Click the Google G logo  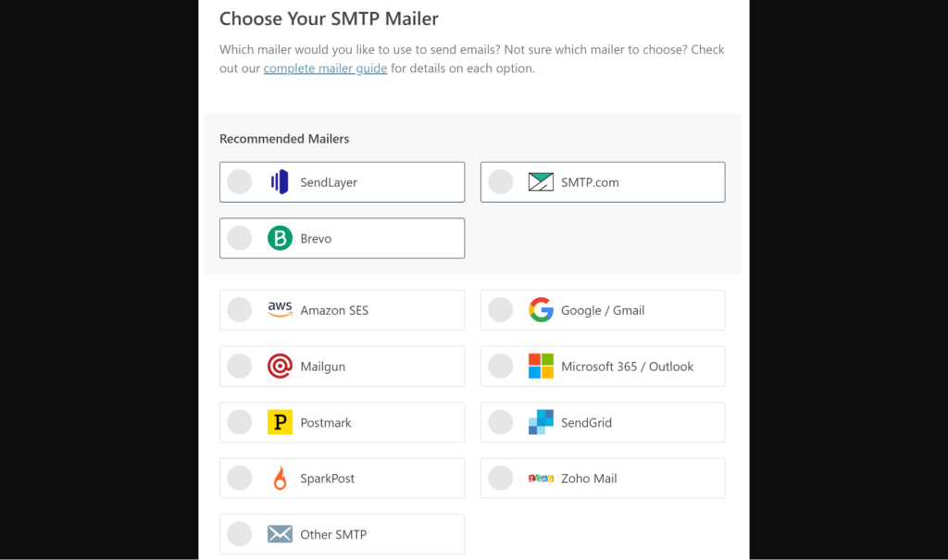(x=541, y=310)
